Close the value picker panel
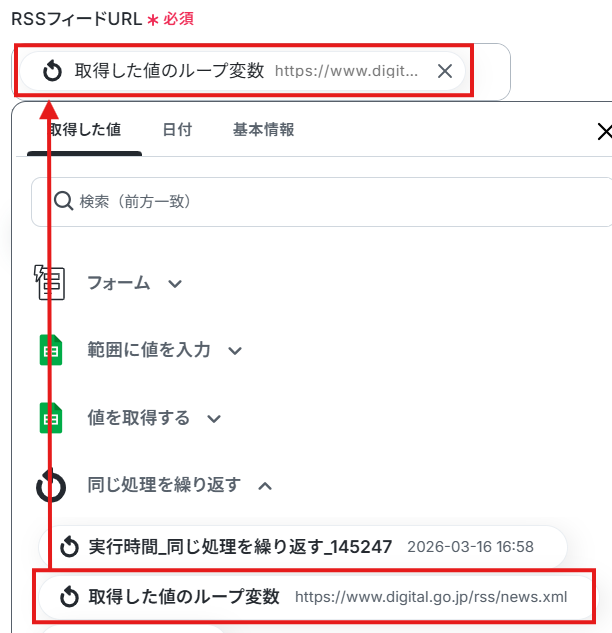This screenshot has height=633, width=612. [x=604, y=132]
